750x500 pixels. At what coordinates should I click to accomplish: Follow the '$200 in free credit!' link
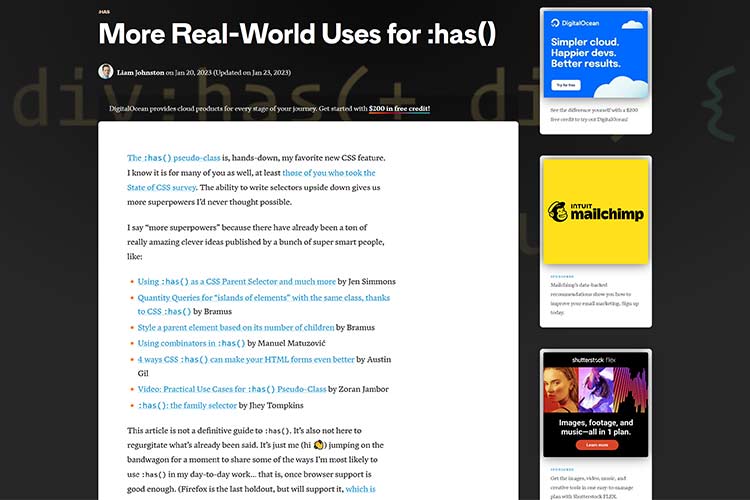tap(399, 108)
